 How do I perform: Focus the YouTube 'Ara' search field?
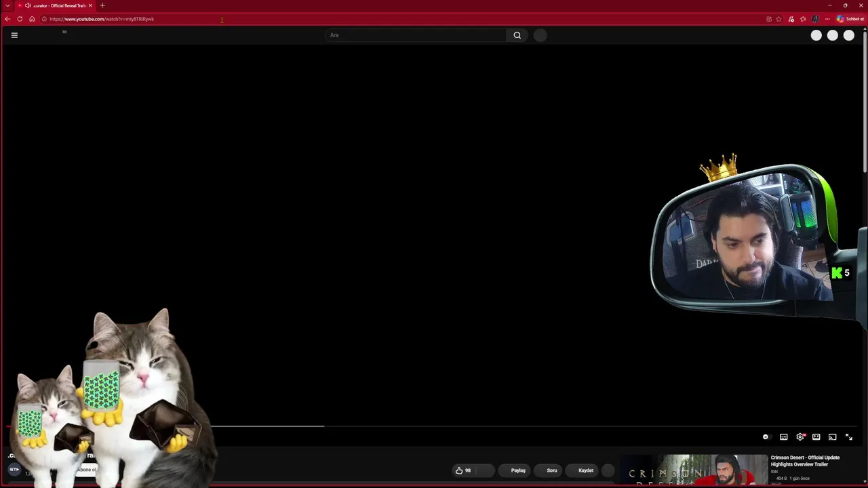415,35
